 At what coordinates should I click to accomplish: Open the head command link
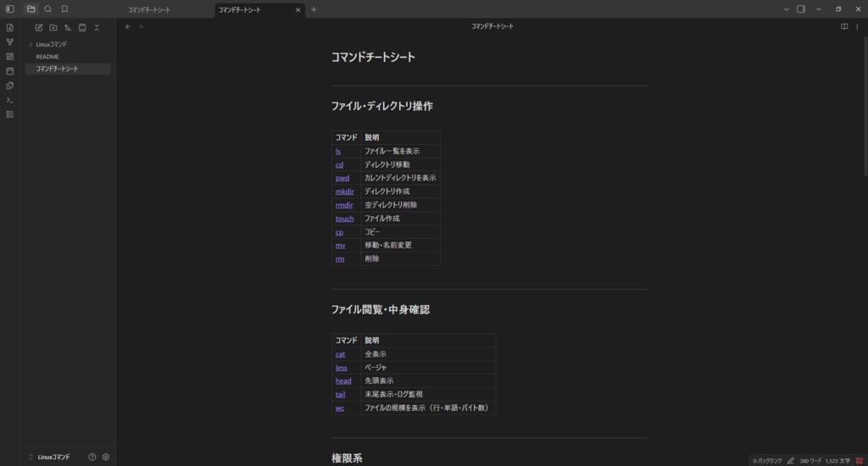coord(343,380)
